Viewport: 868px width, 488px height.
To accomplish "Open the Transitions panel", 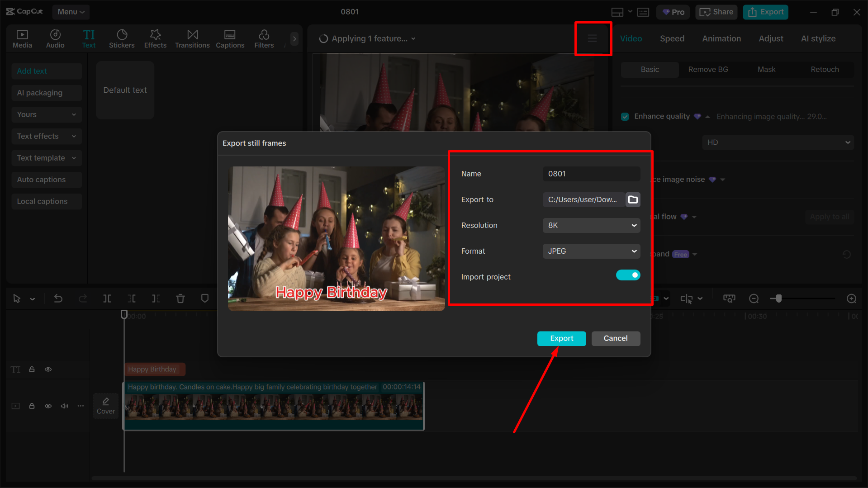I will 192,38.
